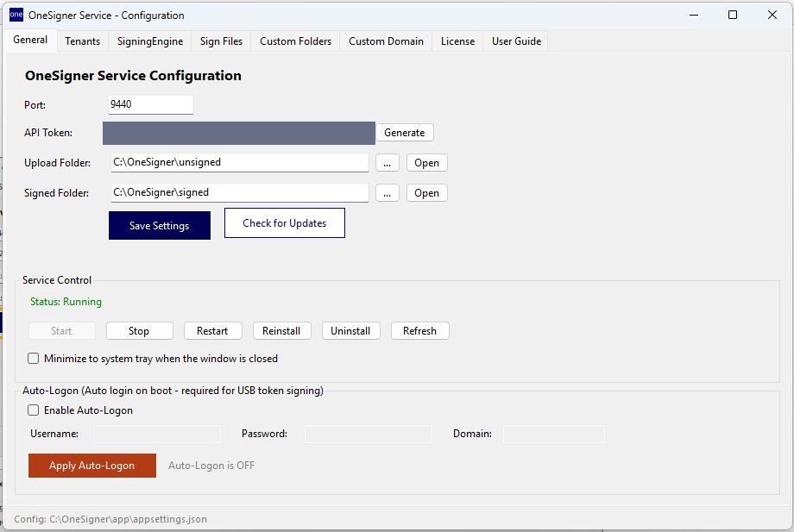
Task: Click the Username field
Action: click(x=157, y=434)
